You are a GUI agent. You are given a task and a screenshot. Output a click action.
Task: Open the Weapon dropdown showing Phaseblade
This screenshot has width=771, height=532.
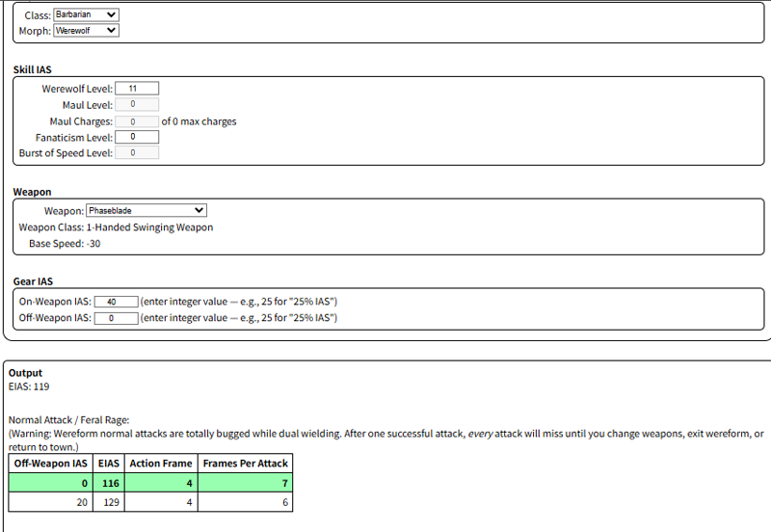click(146, 210)
